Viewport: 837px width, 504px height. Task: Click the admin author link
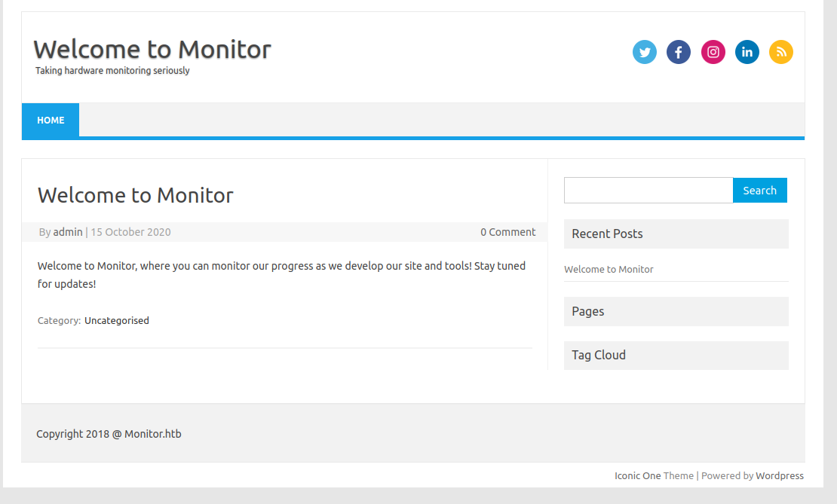click(68, 232)
